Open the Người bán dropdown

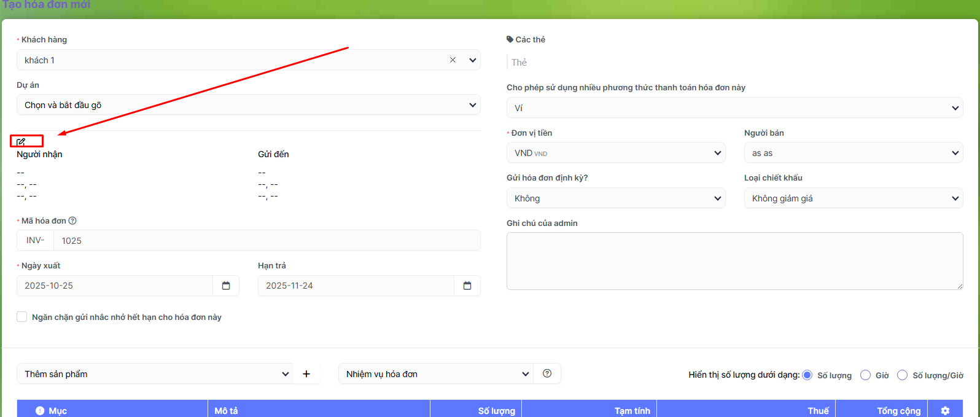pyautogui.click(x=853, y=153)
